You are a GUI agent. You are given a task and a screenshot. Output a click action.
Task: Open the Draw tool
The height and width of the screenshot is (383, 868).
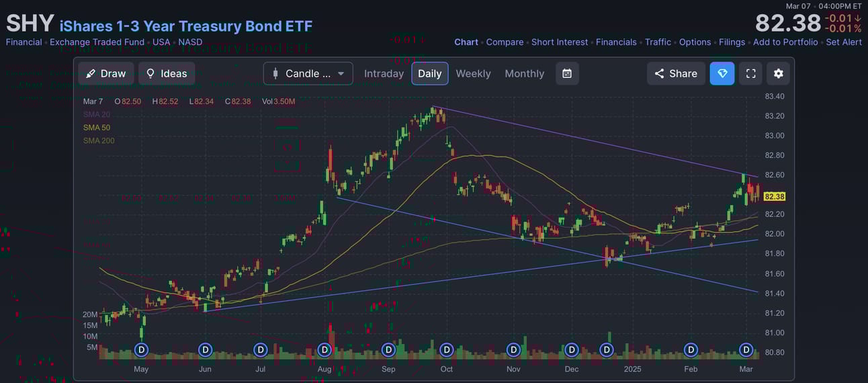coord(106,73)
